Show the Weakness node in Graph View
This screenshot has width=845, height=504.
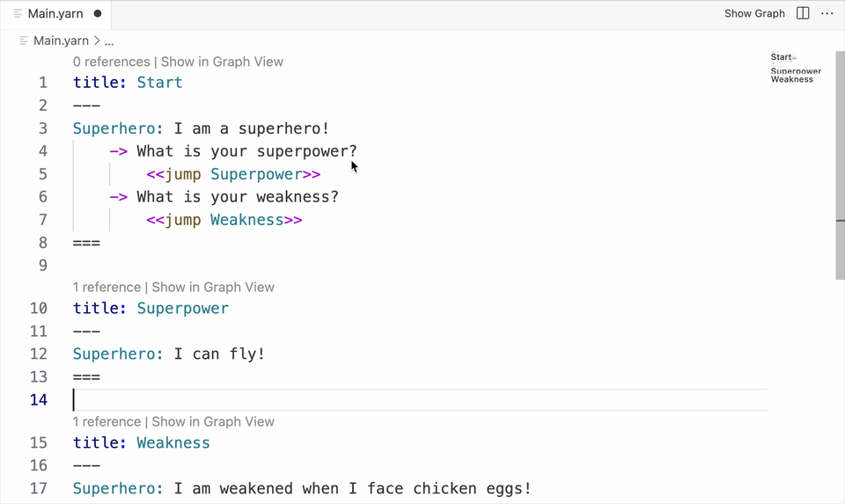click(213, 421)
